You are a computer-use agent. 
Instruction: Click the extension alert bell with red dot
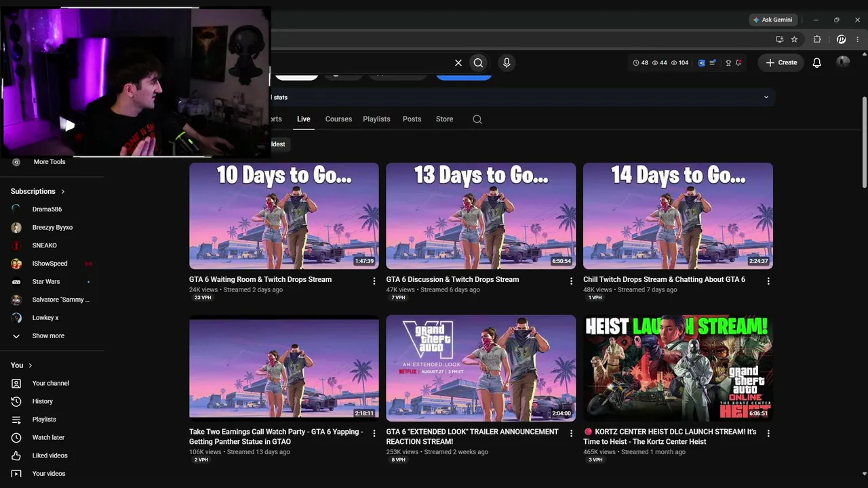tap(738, 63)
